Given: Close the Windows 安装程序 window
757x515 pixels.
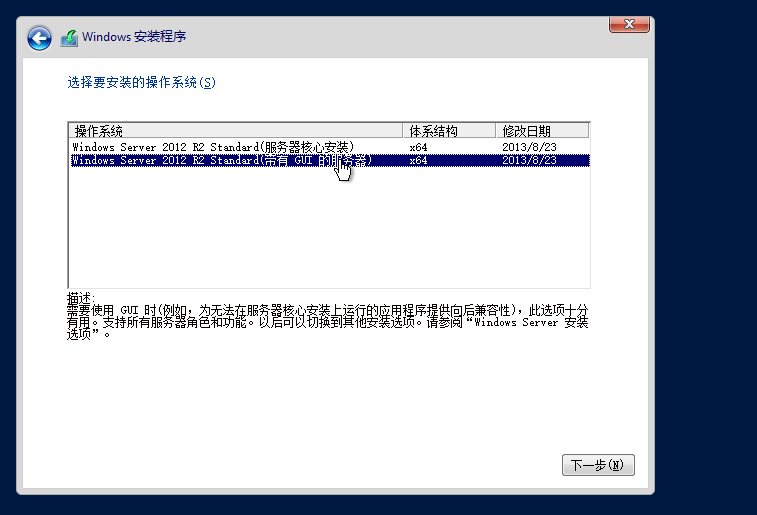Looking at the screenshot, I should pyautogui.click(x=630, y=23).
